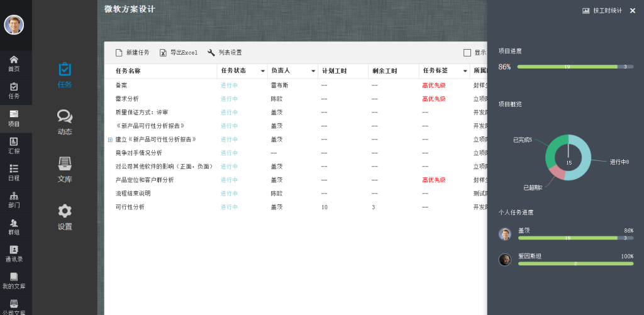Click 爱因斯坦's avatar in personal progress
This screenshot has width=644, height=315.
505,260
